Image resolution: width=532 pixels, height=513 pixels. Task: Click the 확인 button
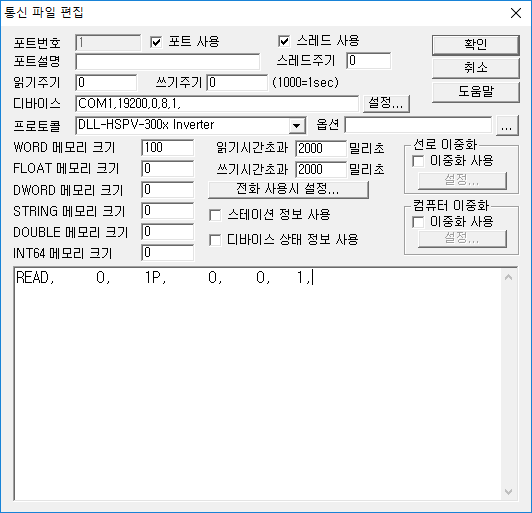[476, 44]
